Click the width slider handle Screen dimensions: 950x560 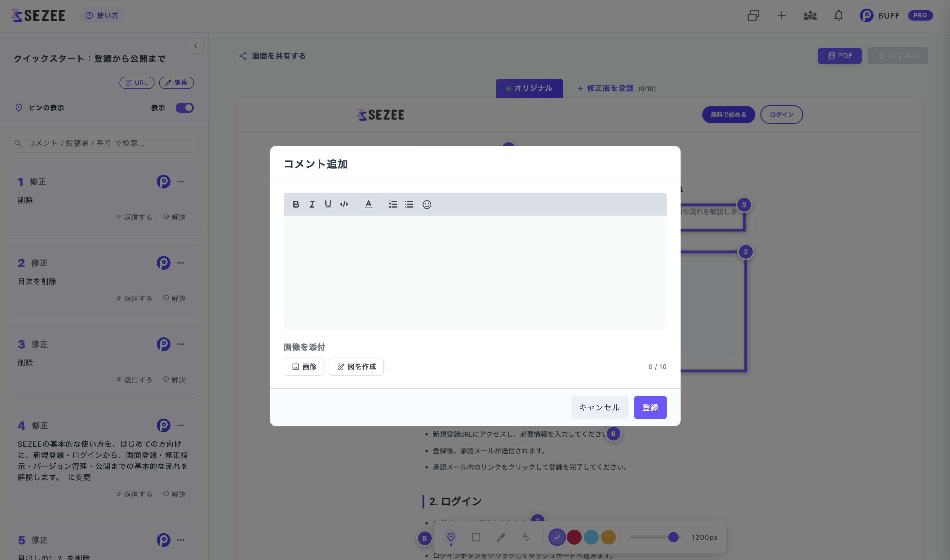673,537
